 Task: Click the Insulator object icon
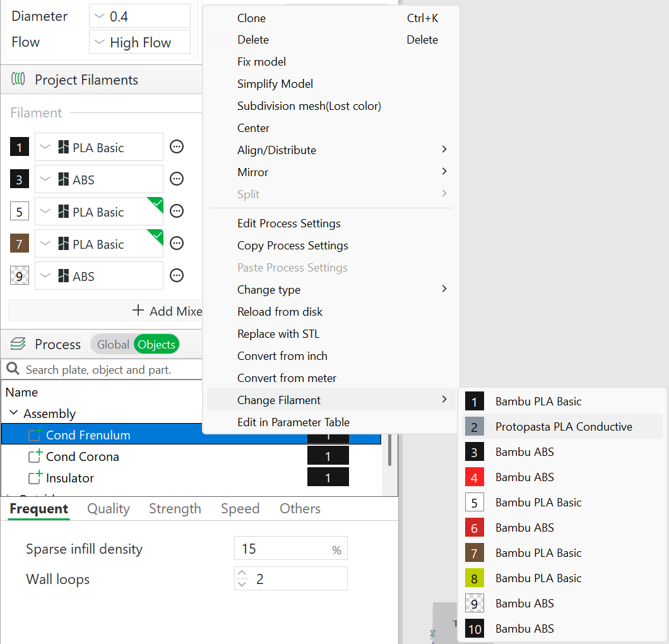35,477
